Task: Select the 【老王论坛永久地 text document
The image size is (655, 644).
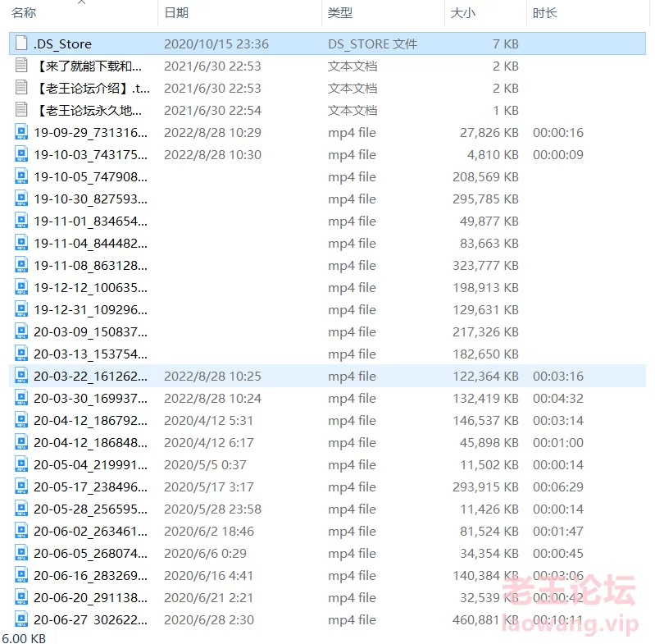Action: point(89,110)
